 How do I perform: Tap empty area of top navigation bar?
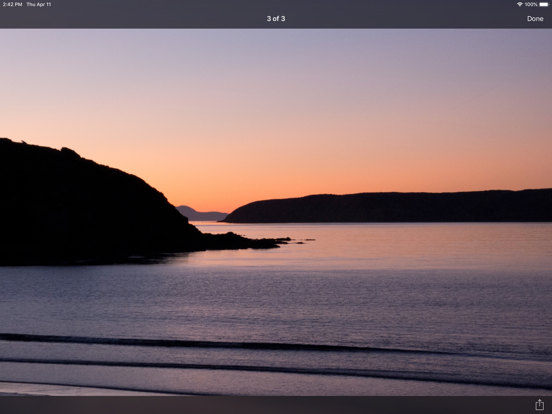pos(141,19)
